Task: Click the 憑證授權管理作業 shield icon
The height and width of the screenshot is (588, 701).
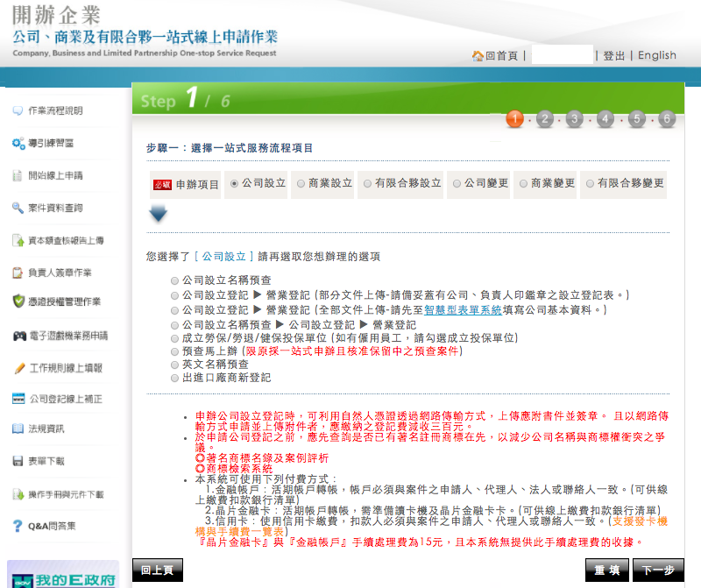Action: [18, 301]
